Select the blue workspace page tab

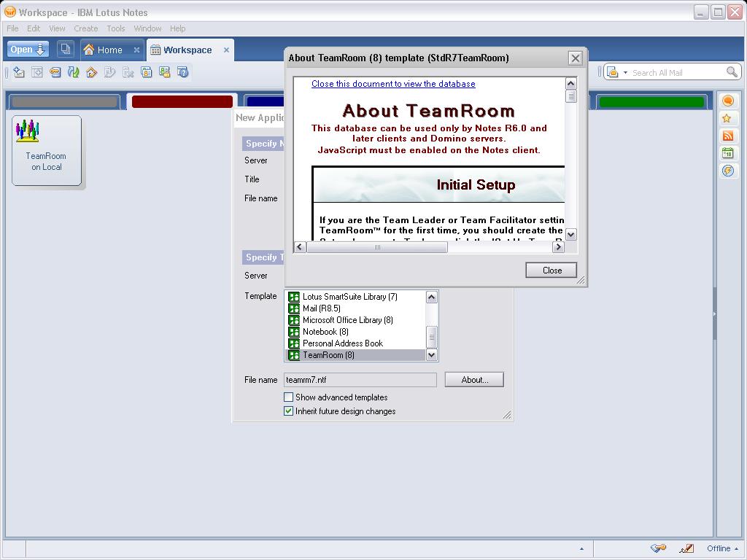(266, 101)
